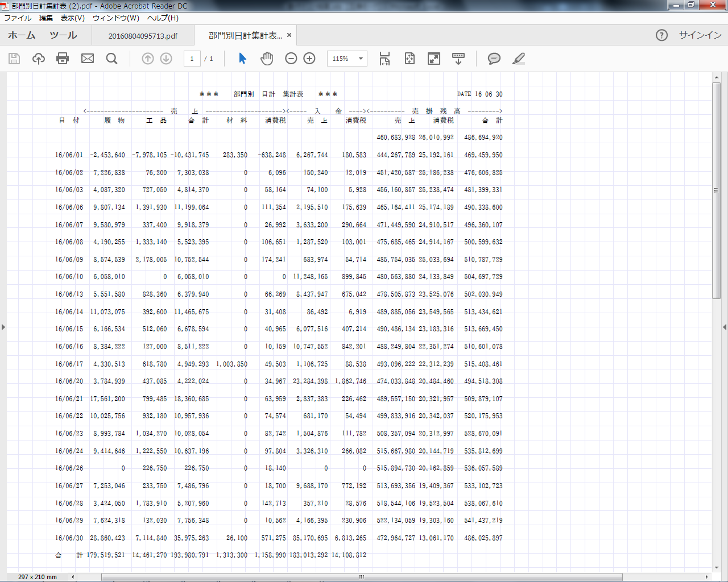Print the document with printer icon
This screenshot has height=582, width=728.
click(63, 59)
